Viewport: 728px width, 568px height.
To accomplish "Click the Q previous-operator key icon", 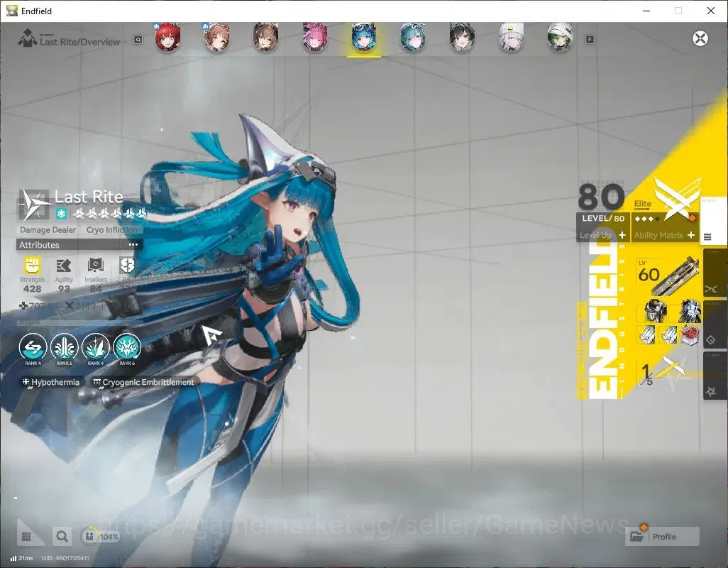I will click(x=138, y=40).
